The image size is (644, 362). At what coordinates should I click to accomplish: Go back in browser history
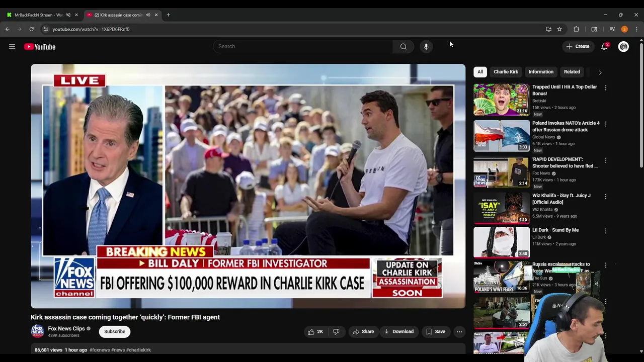coord(8,29)
